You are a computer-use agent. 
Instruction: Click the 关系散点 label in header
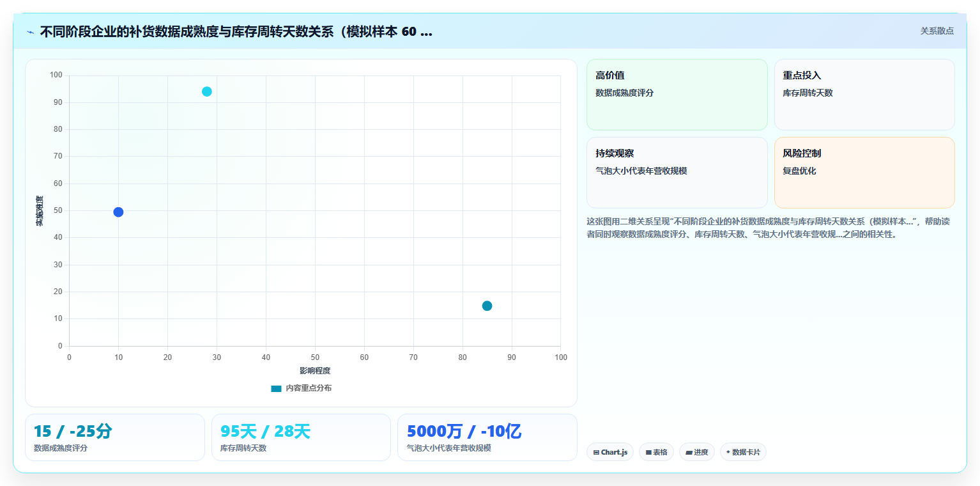click(937, 31)
